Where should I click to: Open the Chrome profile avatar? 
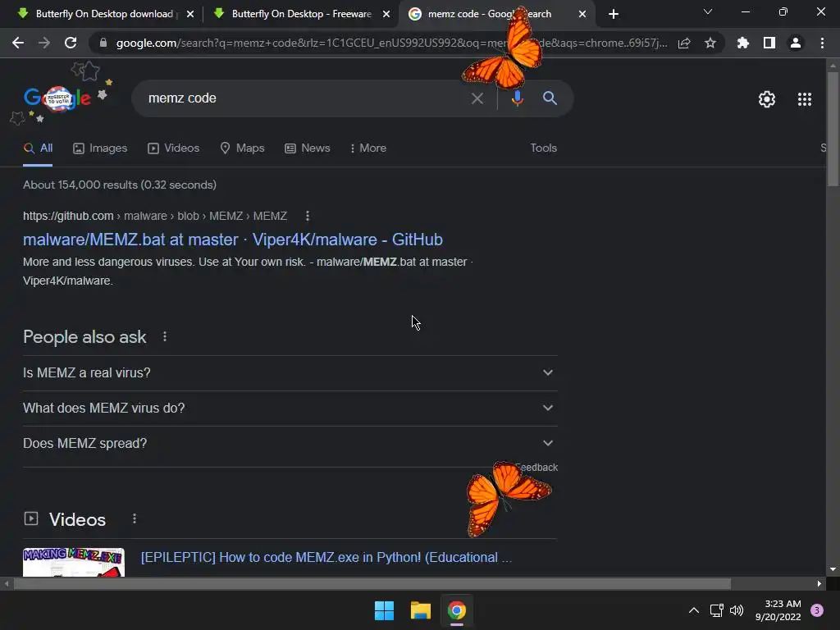click(796, 43)
